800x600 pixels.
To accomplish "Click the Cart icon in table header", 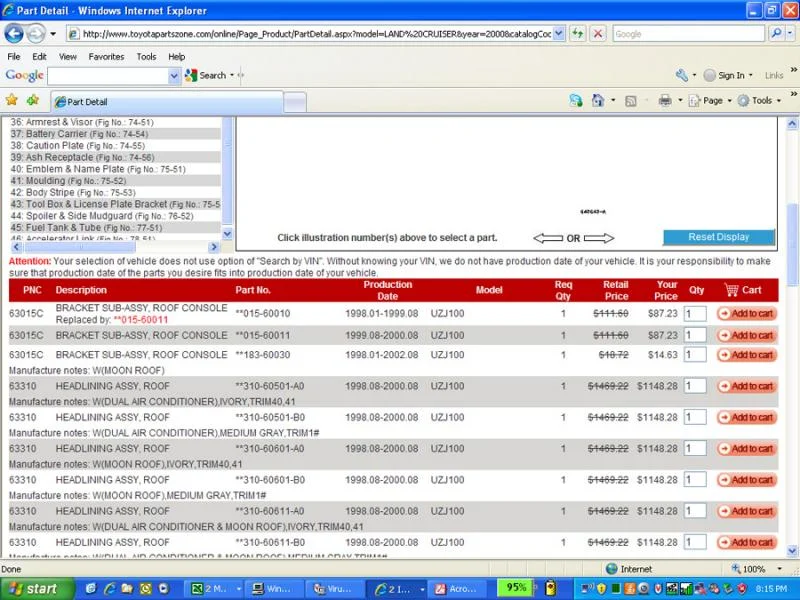I will (731, 290).
